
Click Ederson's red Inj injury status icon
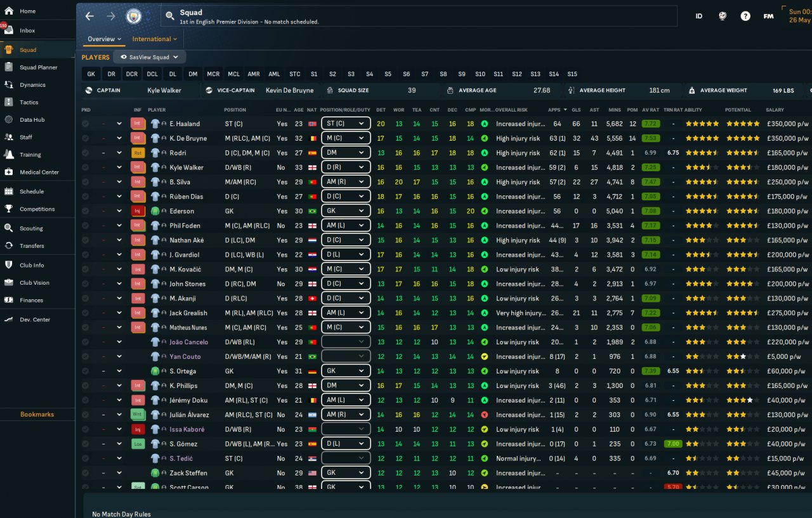click(x=138, y=211)
